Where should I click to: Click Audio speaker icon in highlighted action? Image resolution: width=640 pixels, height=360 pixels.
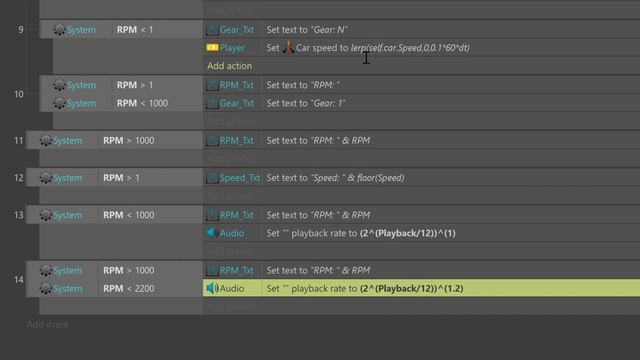point(212,288)
